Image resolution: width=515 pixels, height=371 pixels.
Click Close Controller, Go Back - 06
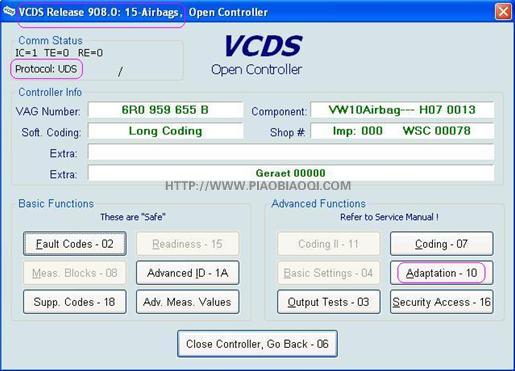point(257,344)
